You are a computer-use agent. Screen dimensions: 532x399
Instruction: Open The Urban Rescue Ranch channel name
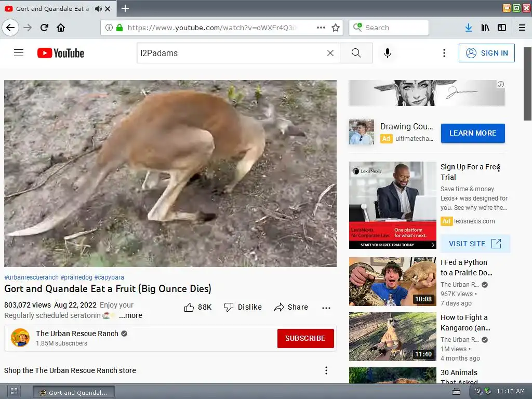[77, 334]
